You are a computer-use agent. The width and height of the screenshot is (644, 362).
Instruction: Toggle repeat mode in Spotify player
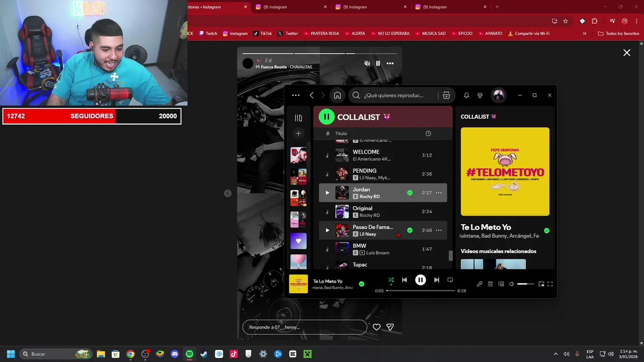[x=450, y=280]
